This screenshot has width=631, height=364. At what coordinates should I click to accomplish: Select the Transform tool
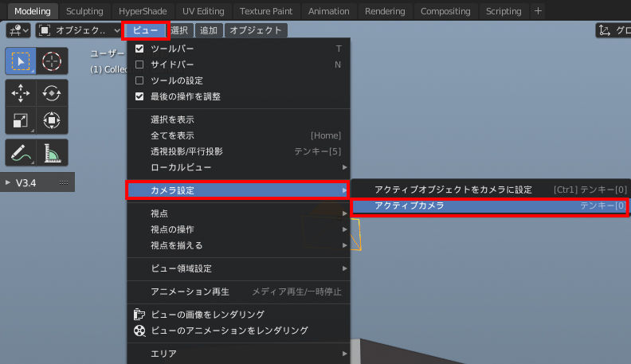click(52, 120)
